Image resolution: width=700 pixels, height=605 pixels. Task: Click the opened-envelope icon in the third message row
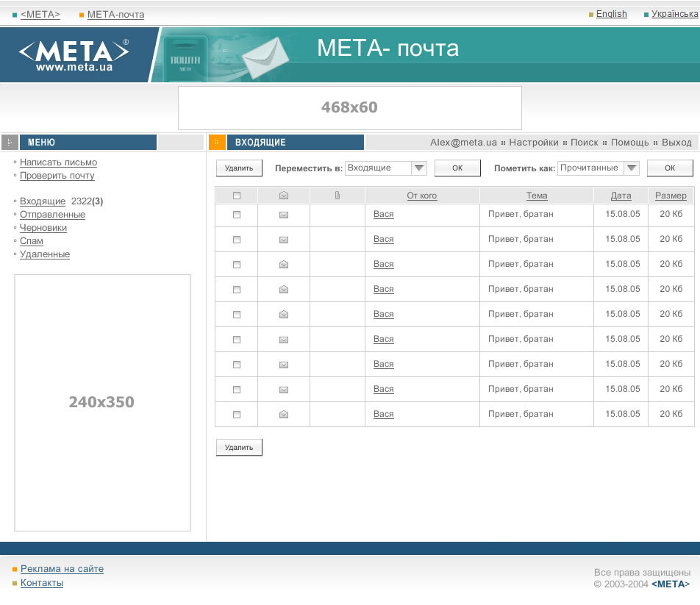point(284,265)
